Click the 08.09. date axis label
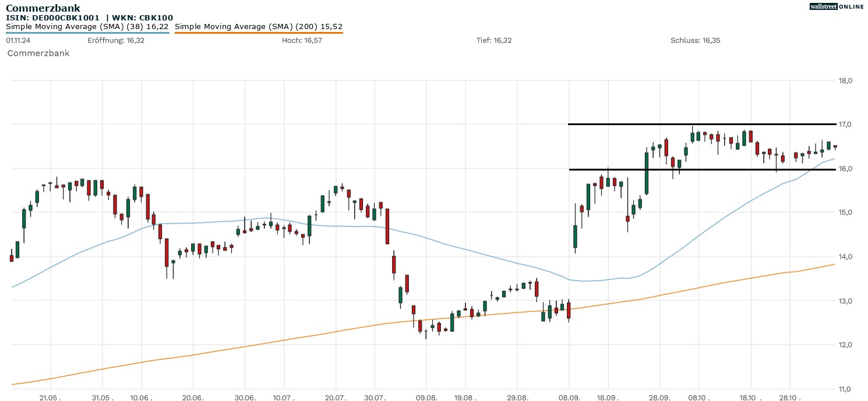This screenshot has height=401, width=868. pos(569,398)
